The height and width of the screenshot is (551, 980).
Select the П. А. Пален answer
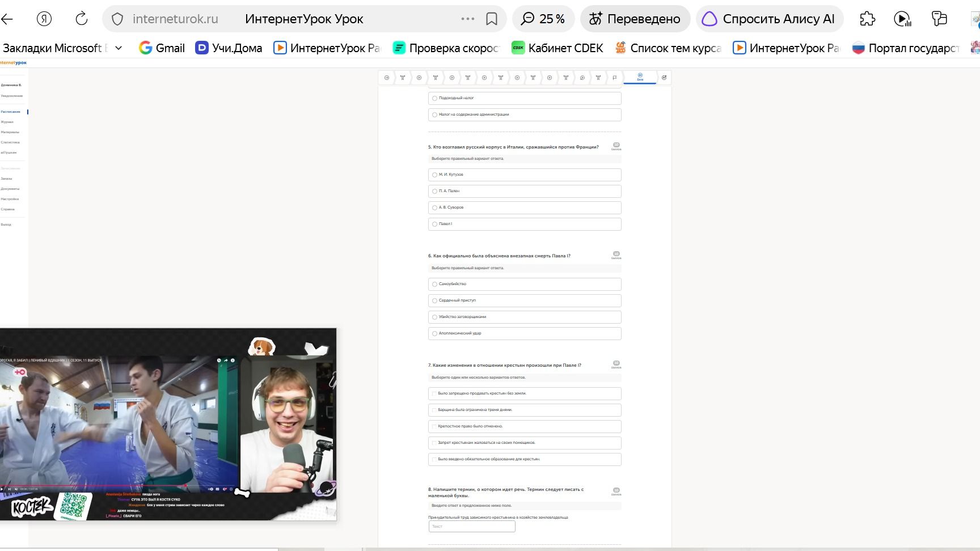tap(525, 191)
